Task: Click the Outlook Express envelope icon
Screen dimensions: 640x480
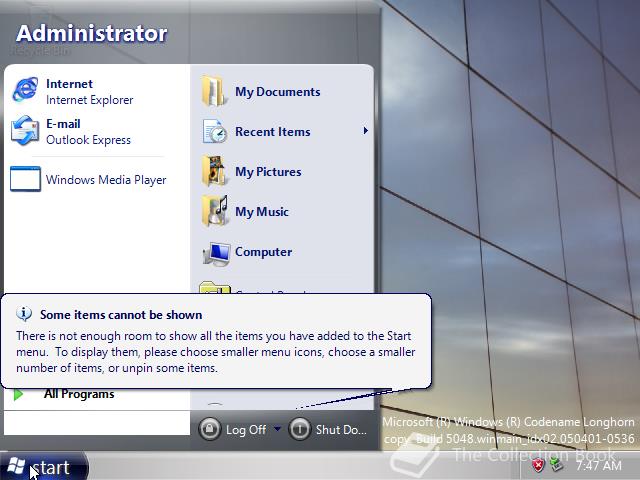Action: pos(25,131)
